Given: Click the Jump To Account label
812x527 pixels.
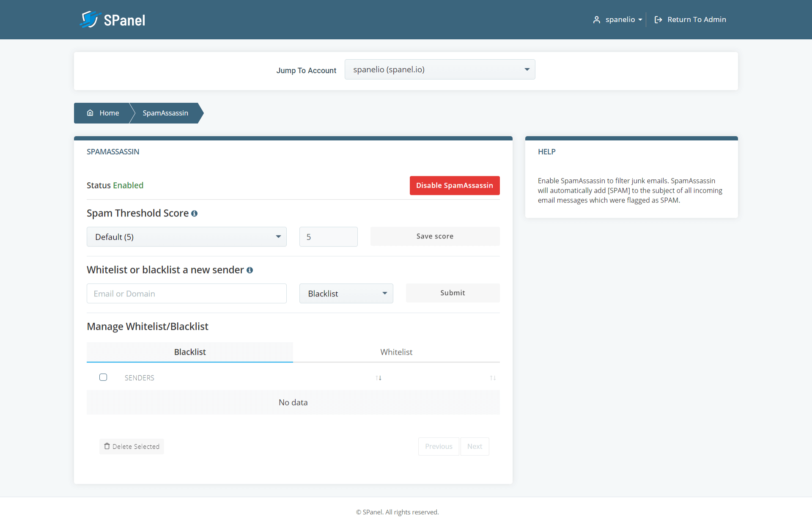Looking at the screenshot, I should [x=306, y=71].
